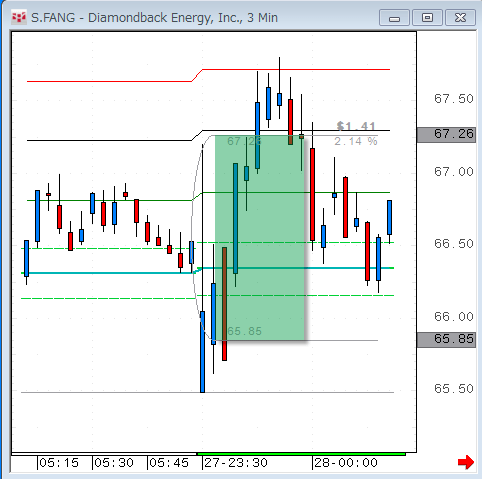Click the 05:30 time axis label
The height and width of the screenshot is (479, 482).
(x=114, y=463)
